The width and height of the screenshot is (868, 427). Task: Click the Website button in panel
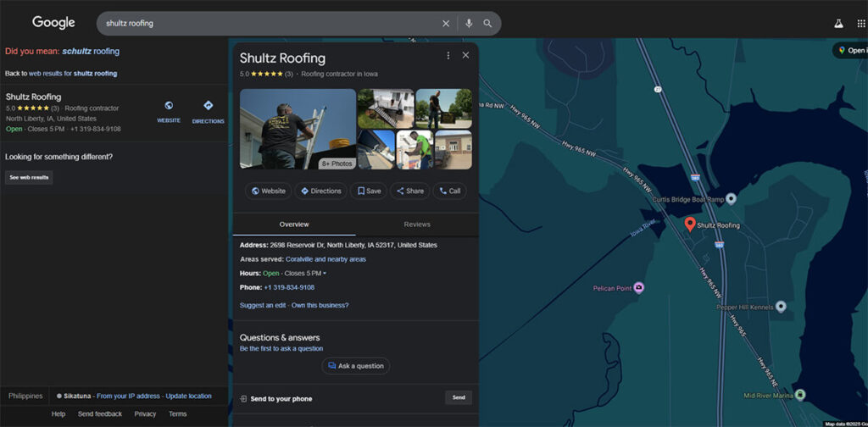269,191
